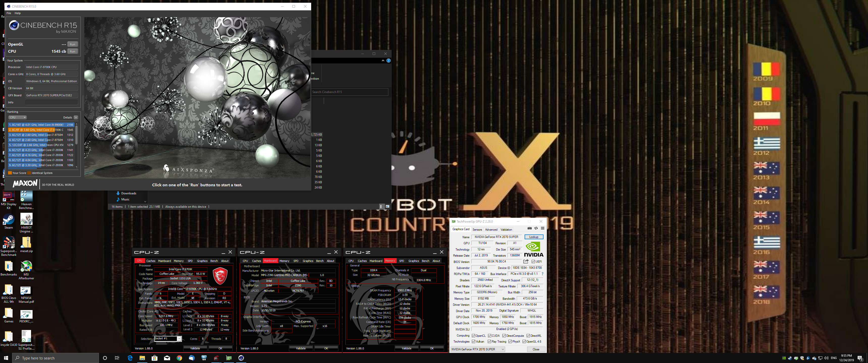The width and height of the screenshot is (868, 363).
Task: Collapse the ribbon chevron in Explorer window
Action: pos(383,60)
